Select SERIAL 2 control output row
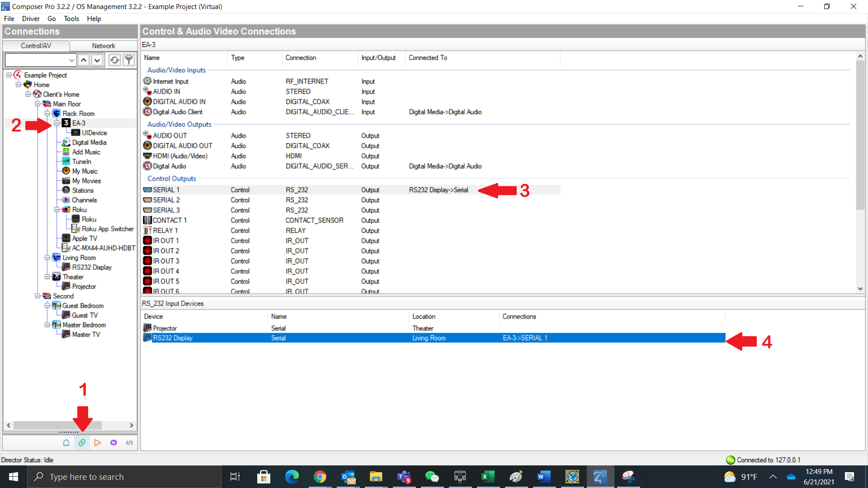This screenshot has width=868, height=488. click(x=166, y=200)
